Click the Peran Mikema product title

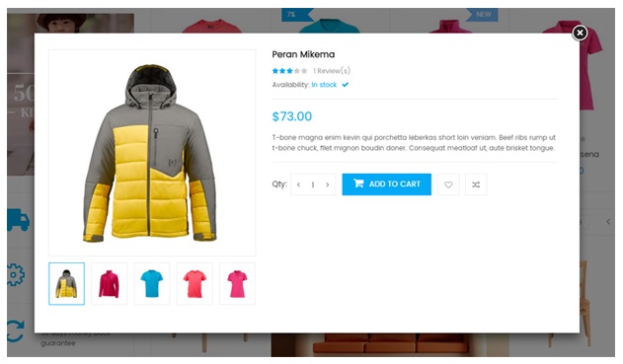point(303,54)
